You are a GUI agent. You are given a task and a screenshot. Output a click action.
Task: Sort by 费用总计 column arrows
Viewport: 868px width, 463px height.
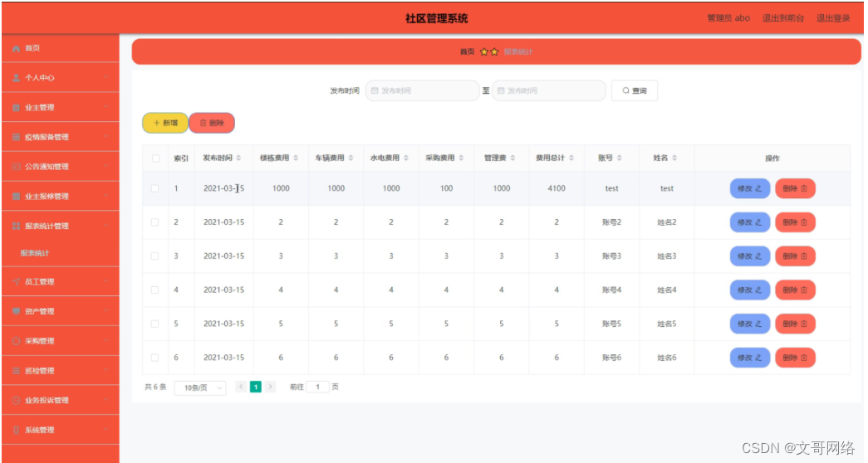[x=571, y=158]
